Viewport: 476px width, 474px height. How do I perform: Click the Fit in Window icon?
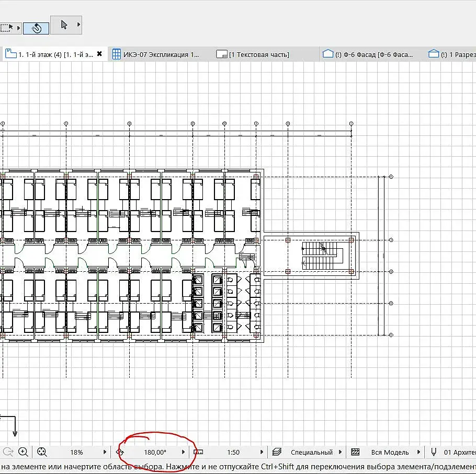coord(42,452)
